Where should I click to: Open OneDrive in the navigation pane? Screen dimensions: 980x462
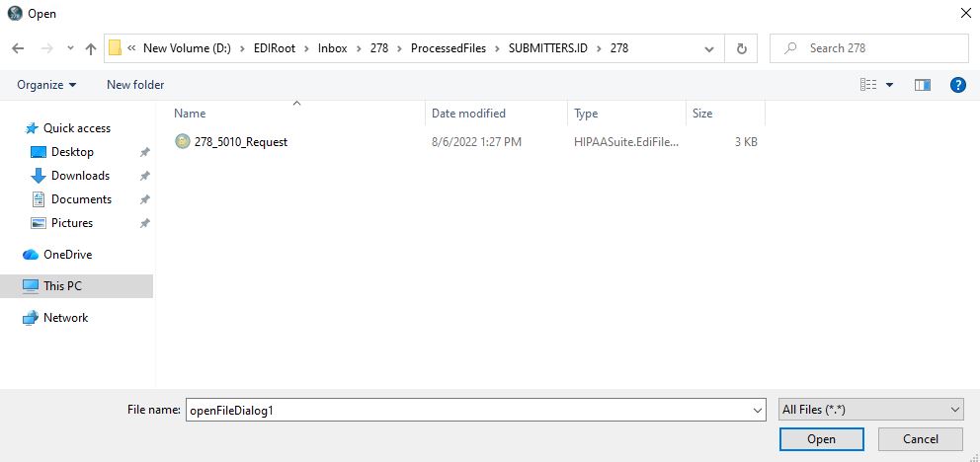(67, 255)
